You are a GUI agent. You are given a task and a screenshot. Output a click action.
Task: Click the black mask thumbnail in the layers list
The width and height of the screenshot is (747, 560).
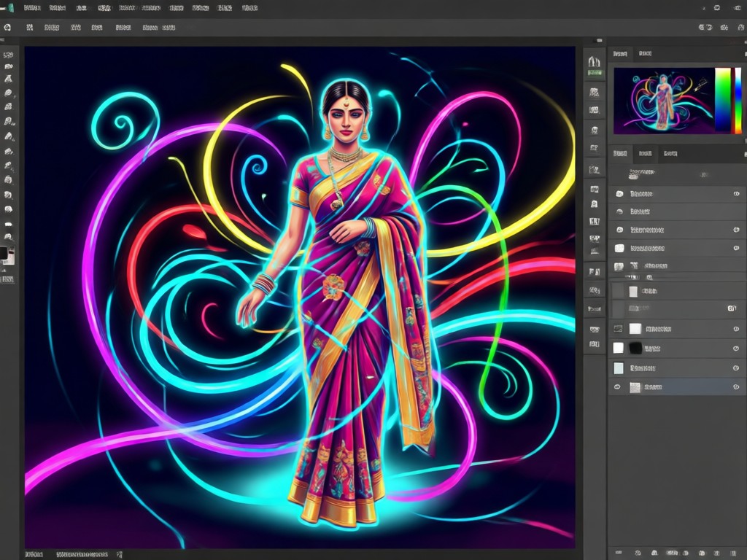[635, 348]
